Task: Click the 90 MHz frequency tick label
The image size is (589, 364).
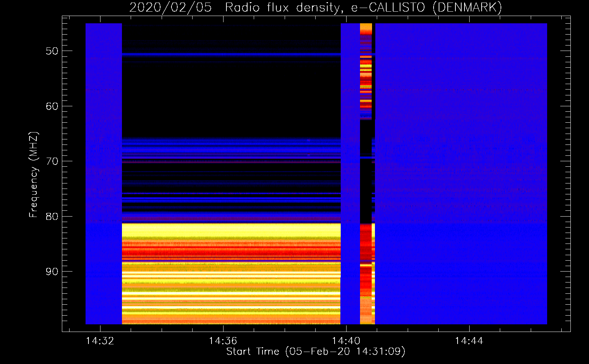Action: [x=52, y=272]
